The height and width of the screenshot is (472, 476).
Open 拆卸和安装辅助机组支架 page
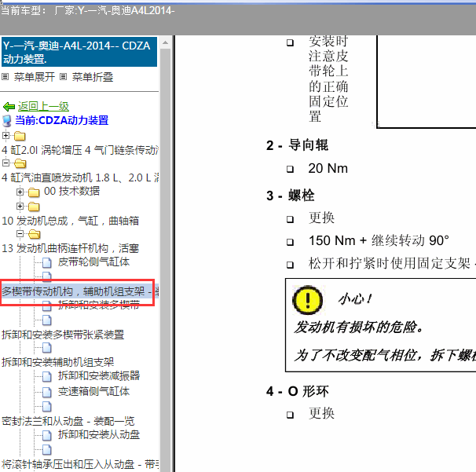[57, 362]
